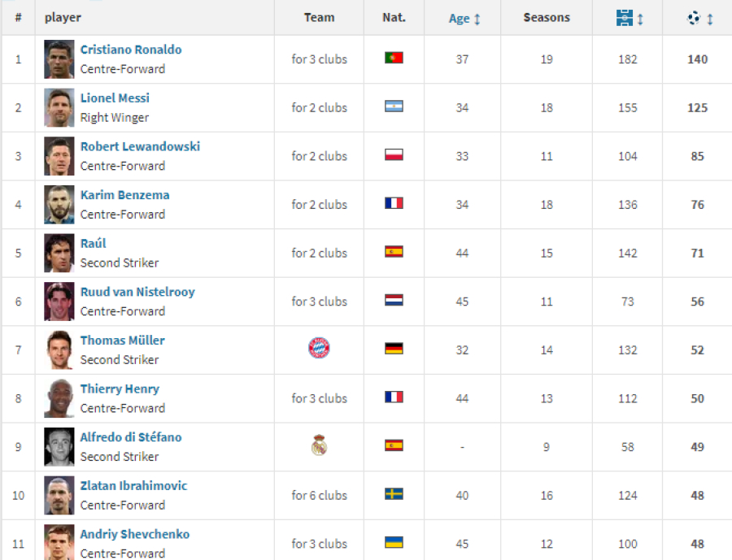Click Argentina flag in Messi's row
732x560 pixels.
394,106
